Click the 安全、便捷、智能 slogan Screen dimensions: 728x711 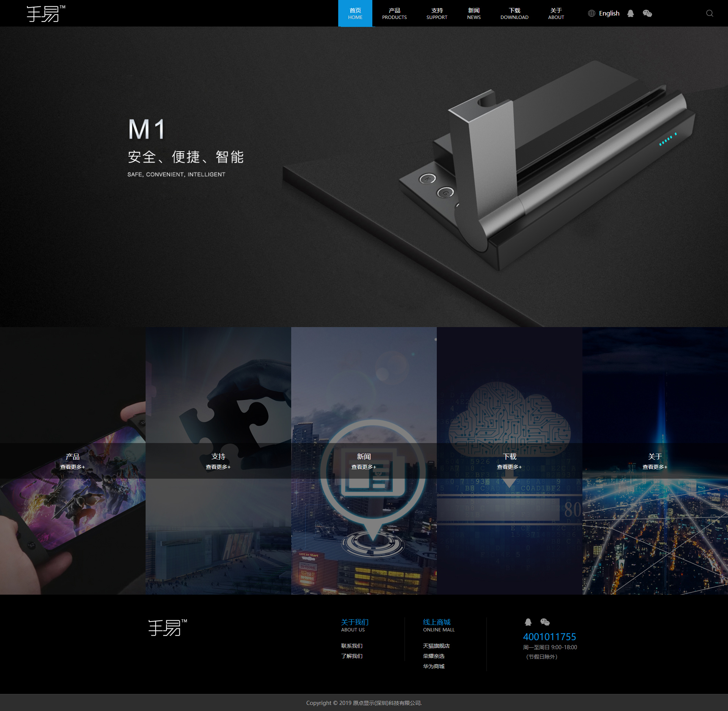coord(186,157)
